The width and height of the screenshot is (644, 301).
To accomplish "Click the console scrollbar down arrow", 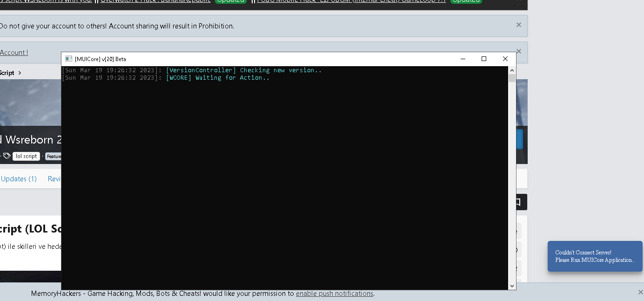I will (x=512, y=286).
